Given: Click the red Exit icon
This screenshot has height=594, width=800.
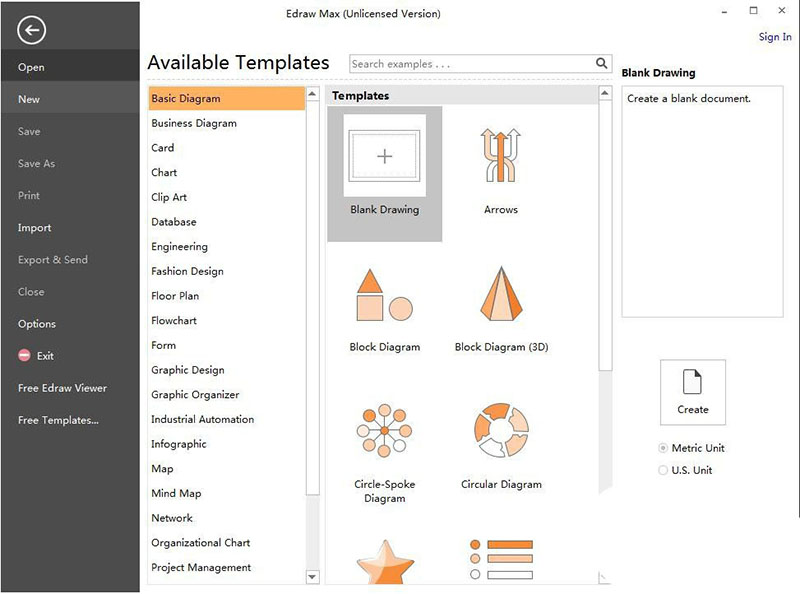Looking at the screenshot, I should point(24,356).
